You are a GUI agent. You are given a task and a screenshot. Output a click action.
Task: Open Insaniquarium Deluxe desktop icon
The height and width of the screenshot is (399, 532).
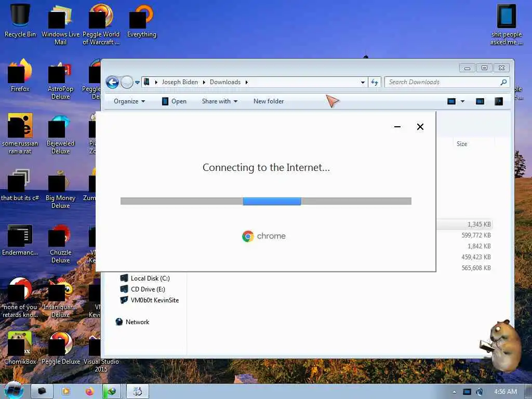pos(60,297)
